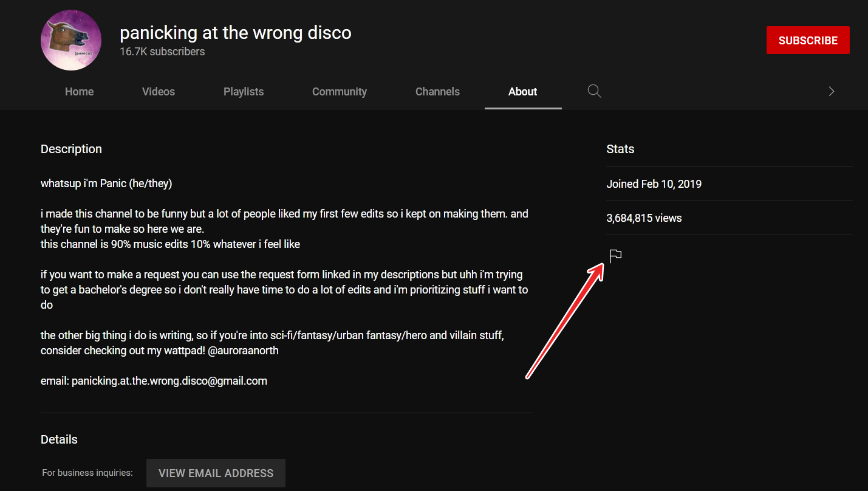Open the Community tab
Screen dimensions: 868x491
click(x=339, y=91)
